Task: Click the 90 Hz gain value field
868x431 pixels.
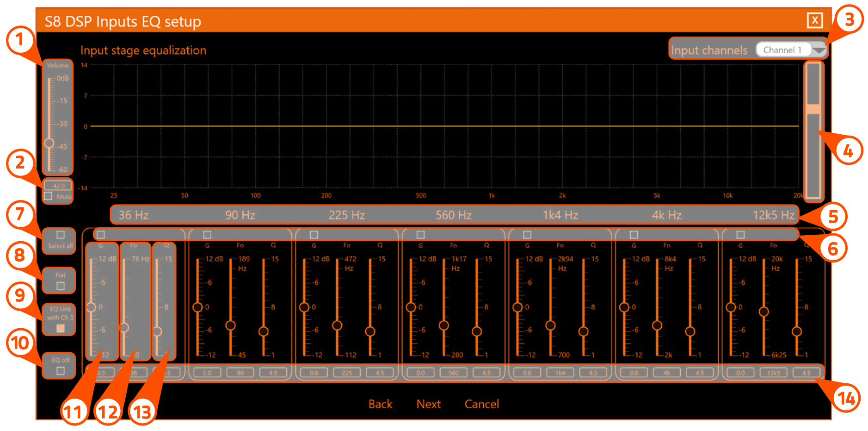Action: (208, 373)
